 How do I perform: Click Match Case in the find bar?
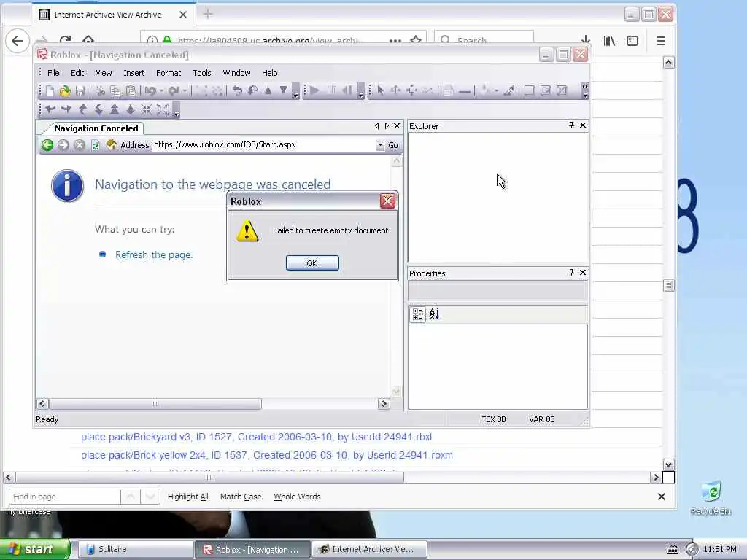[x=241, y=497]
